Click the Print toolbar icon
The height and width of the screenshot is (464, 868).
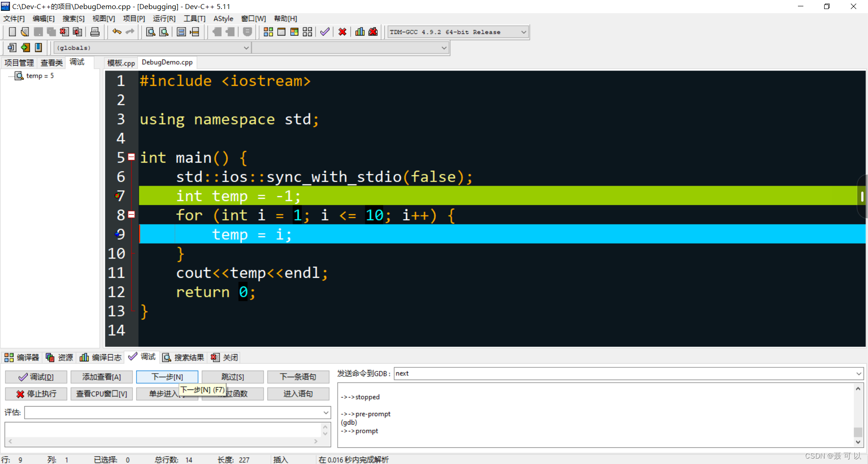(94, 32)
